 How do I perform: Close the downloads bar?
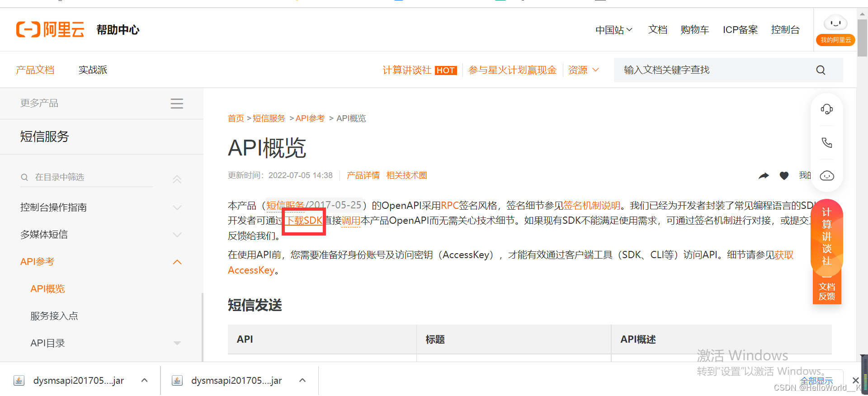[855, 381]
